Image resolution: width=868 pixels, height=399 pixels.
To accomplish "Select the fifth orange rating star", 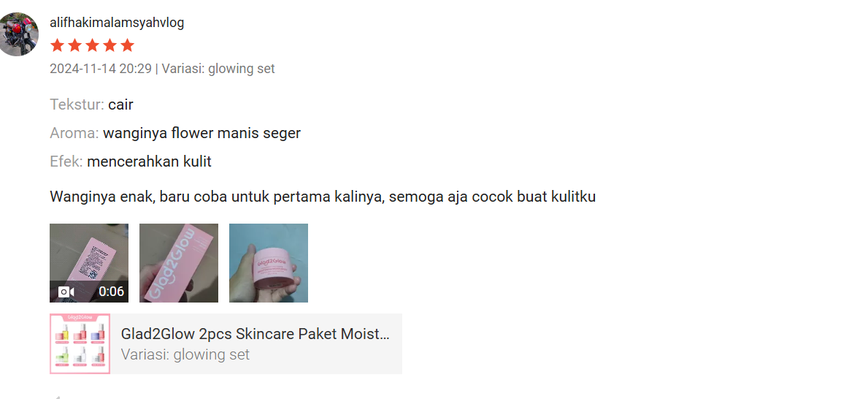I will pyautogui.click(x=127, y=45).
